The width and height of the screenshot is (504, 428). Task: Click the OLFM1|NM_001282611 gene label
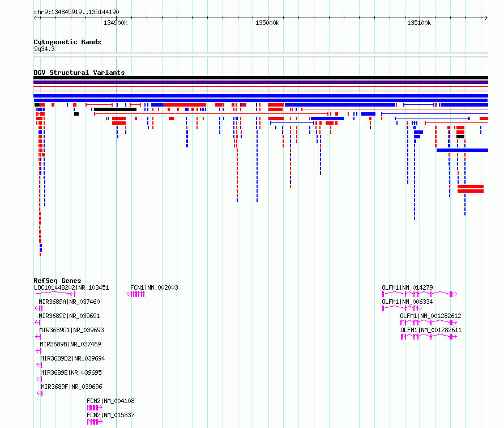(431, 330)
